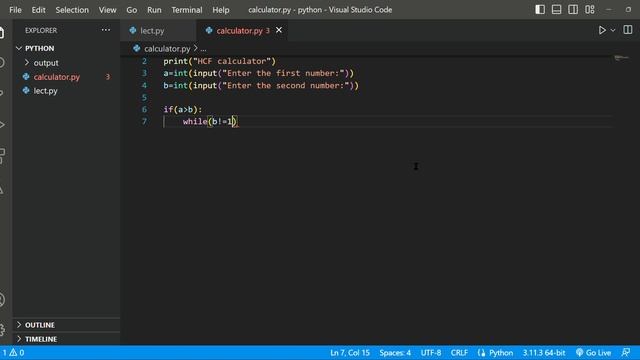Open the Accounts icon in activity bar

pyautogui.click(x=2, y=300)
